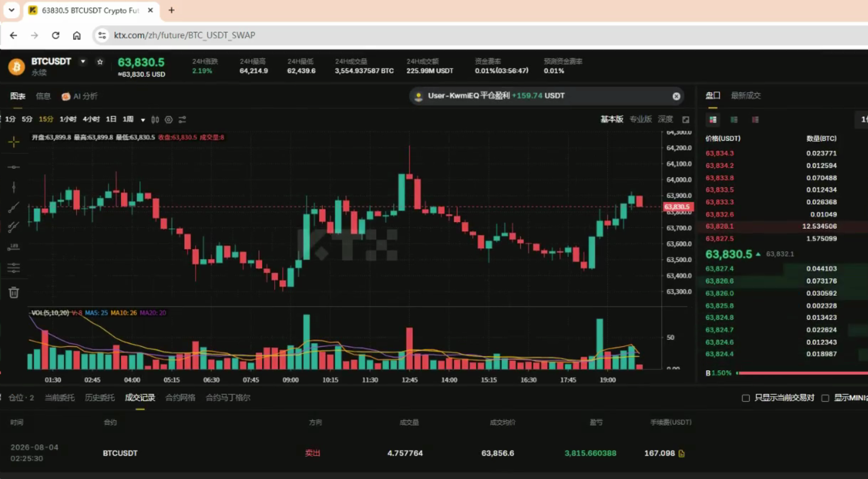Set chart interval to 4 hours

(91, 119)
